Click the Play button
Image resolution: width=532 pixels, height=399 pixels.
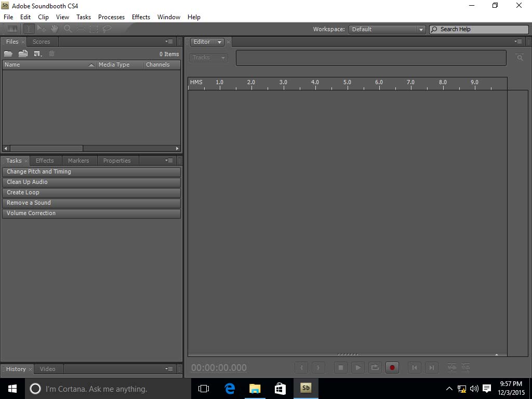coord(357,367)
